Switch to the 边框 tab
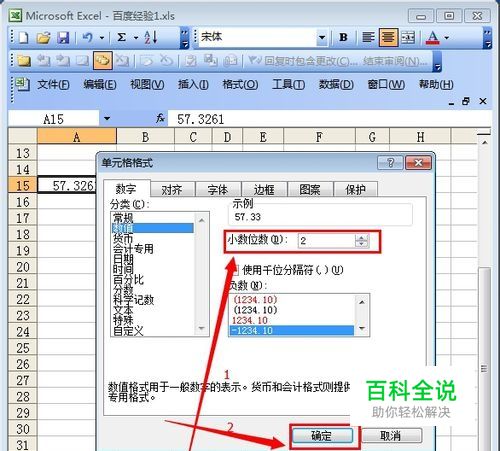The height and width of the screenshot is (451, 500). point(264,190)
